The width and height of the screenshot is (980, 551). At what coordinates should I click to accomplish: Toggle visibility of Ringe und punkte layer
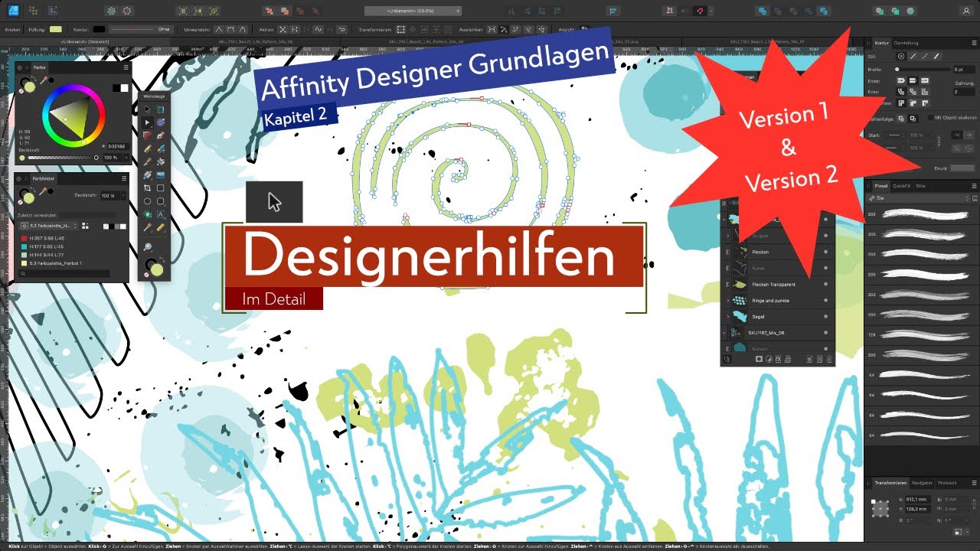(x=825, y=301)
